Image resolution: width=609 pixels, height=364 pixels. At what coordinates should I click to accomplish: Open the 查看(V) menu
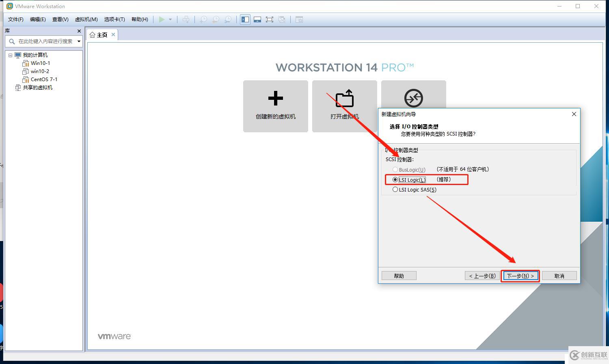click(x=60, y=19)
